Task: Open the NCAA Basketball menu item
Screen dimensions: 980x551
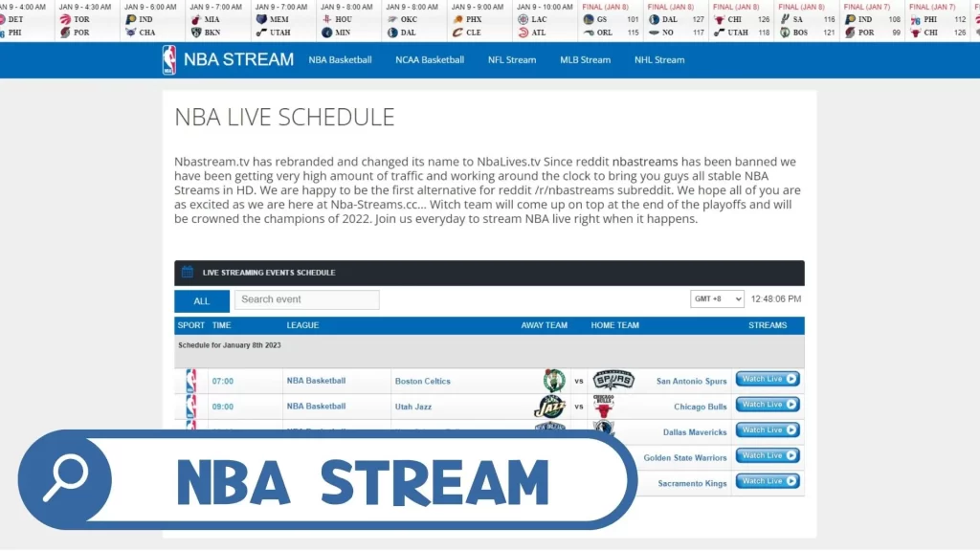Action: coord(430,59)
